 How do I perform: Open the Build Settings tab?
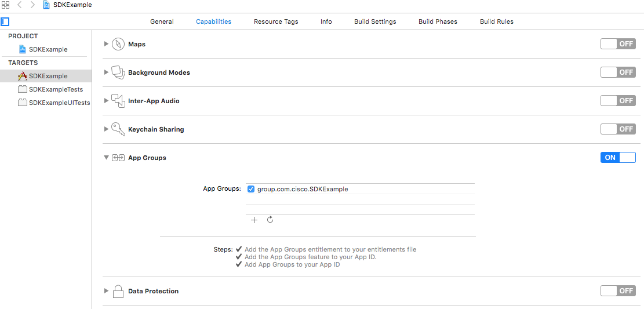click(376, 21)
